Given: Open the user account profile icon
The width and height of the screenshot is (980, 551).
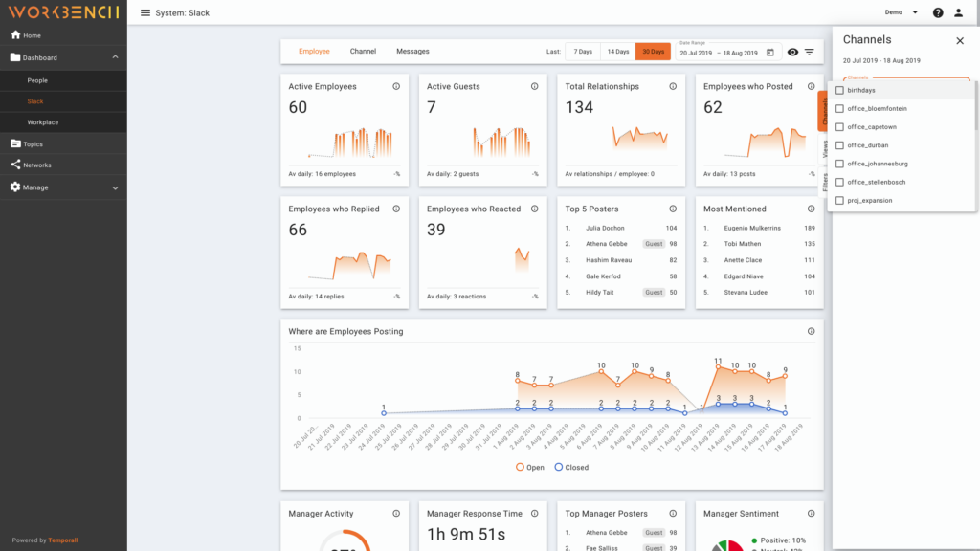Looking at the screenshot, I should pos(958,12).
